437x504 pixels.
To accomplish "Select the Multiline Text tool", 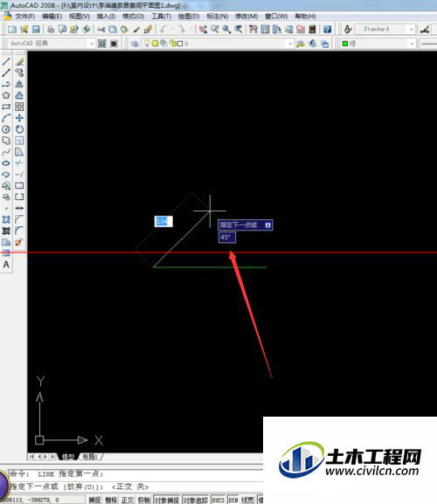I will [x=6, y=265].
